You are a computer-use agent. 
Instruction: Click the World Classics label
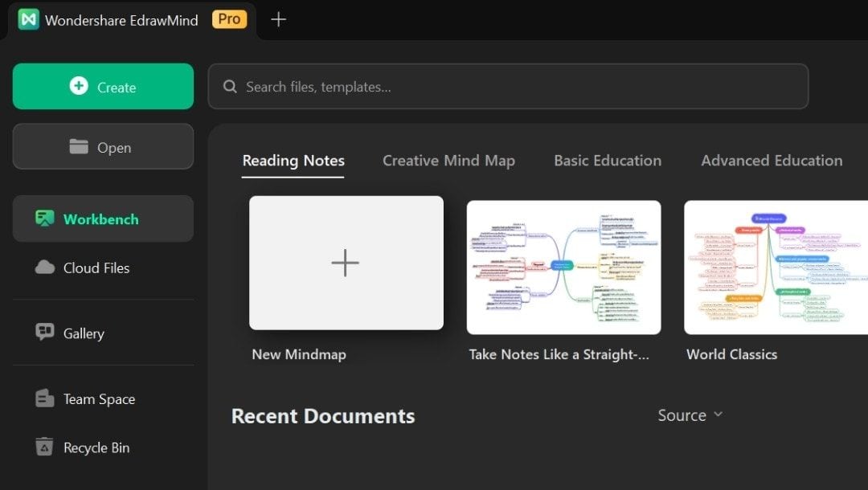[732, 354]
